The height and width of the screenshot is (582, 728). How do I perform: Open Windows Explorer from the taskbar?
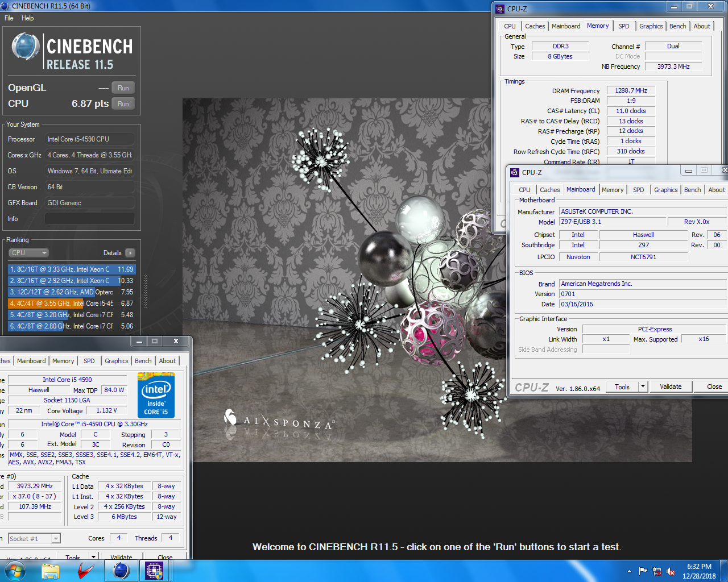tap(51, 571)
